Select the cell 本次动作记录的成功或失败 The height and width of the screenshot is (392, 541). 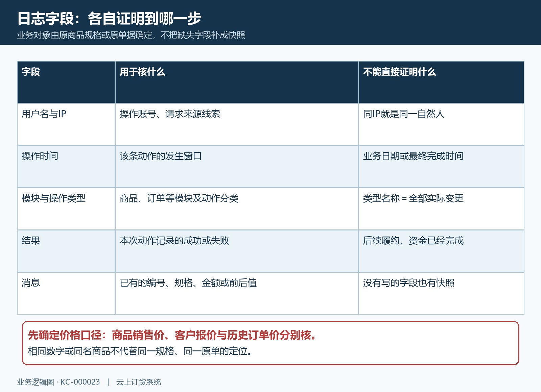[237, 251]
